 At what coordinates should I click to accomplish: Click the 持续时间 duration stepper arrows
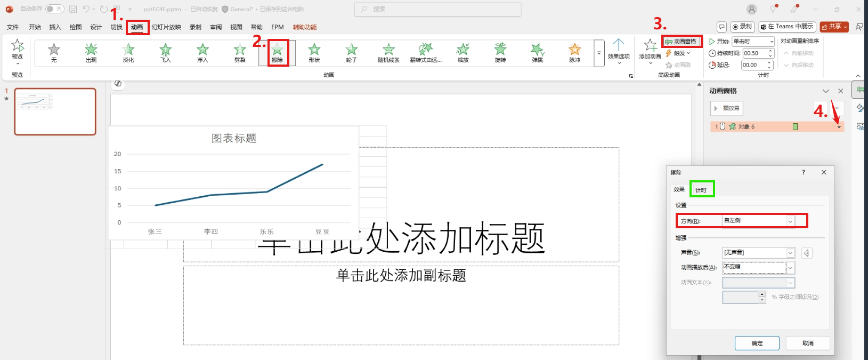point(770,53)
